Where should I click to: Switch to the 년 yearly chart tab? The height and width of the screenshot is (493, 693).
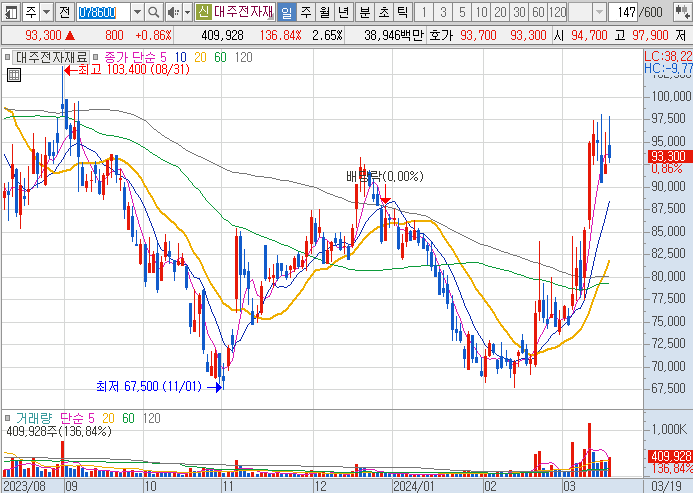[x=343, y=12]
